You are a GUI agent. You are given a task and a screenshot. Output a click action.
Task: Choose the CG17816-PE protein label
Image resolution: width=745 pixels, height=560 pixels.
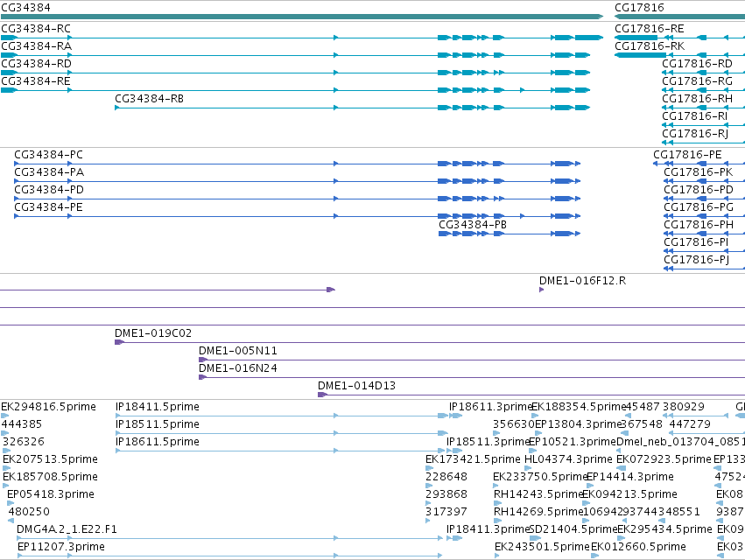[x=687, y=155]
